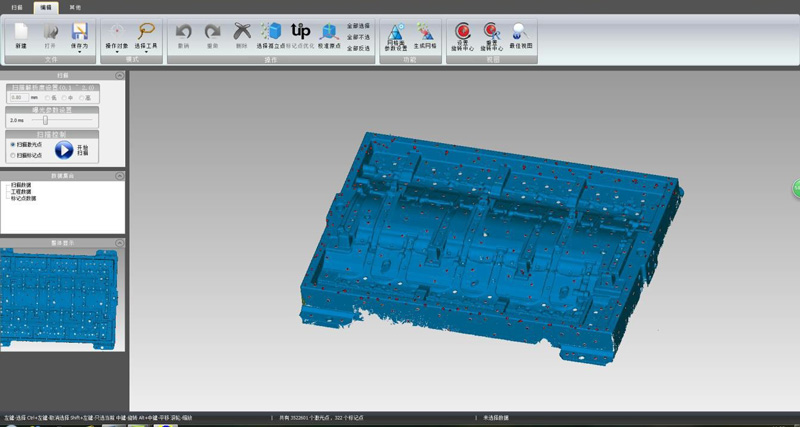
Task: Switch to the 其他 tab
Action: [76, 6]
